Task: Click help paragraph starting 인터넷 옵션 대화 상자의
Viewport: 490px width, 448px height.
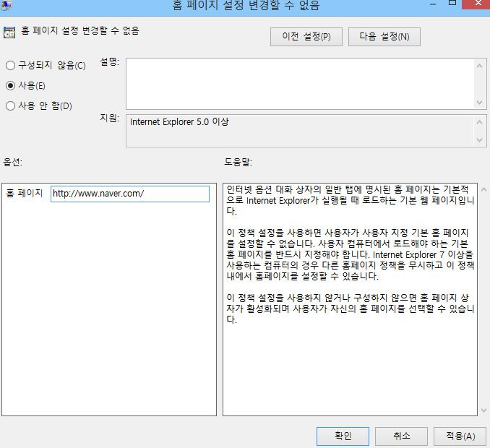Action: (350, 200)
